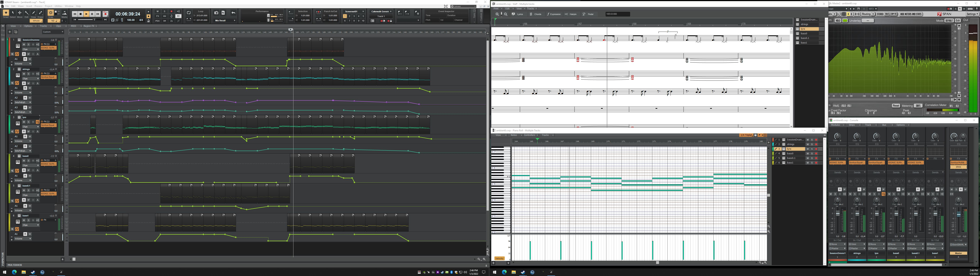Zoom in on the Staff view

pos(497,14)
